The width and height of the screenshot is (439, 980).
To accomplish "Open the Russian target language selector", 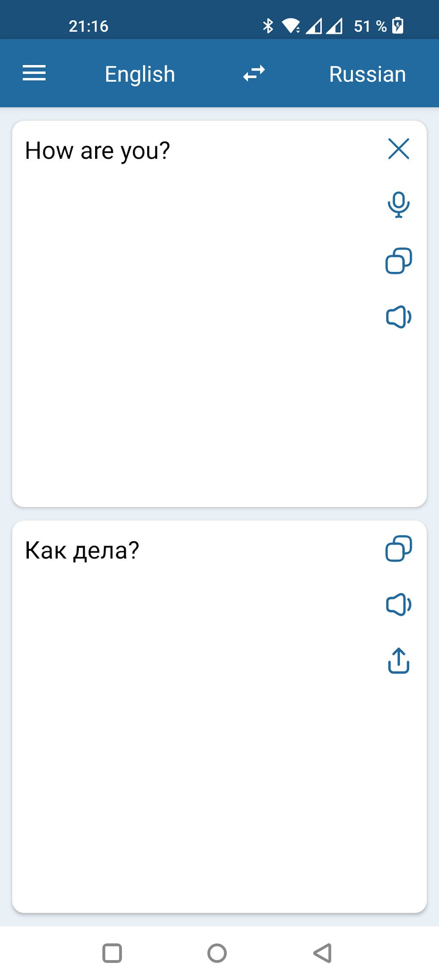I will (x=367, y=74).
